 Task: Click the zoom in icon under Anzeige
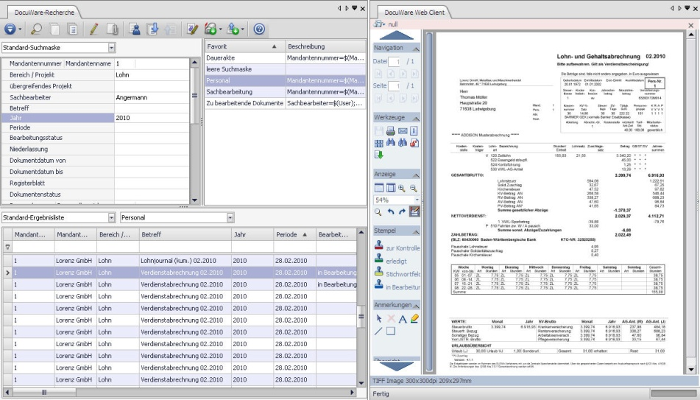tap(402, 188)
